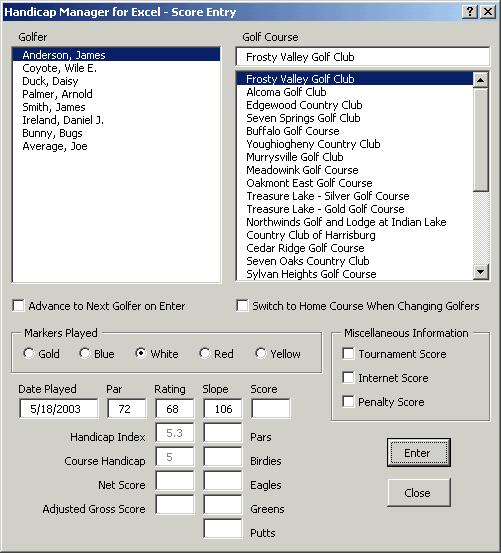Choose the Red markers option
Screen dimensions: 501x553
click(x=205, y=353)
